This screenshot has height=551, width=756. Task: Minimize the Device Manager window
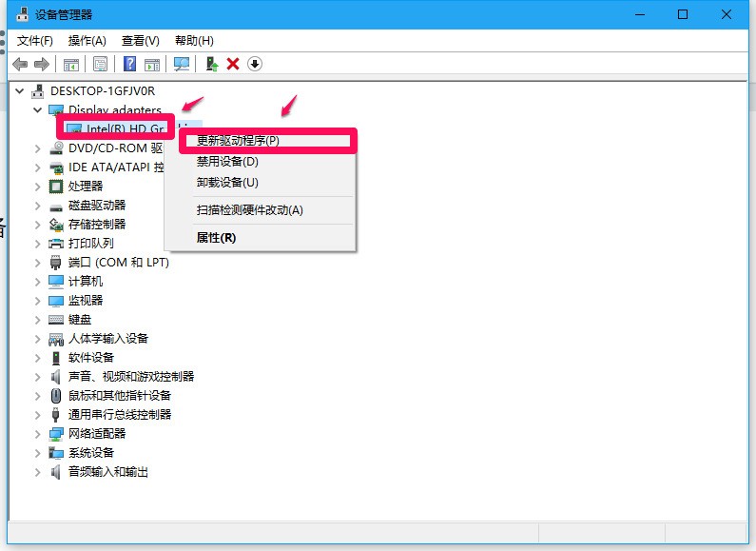click(x=640, y=14)
